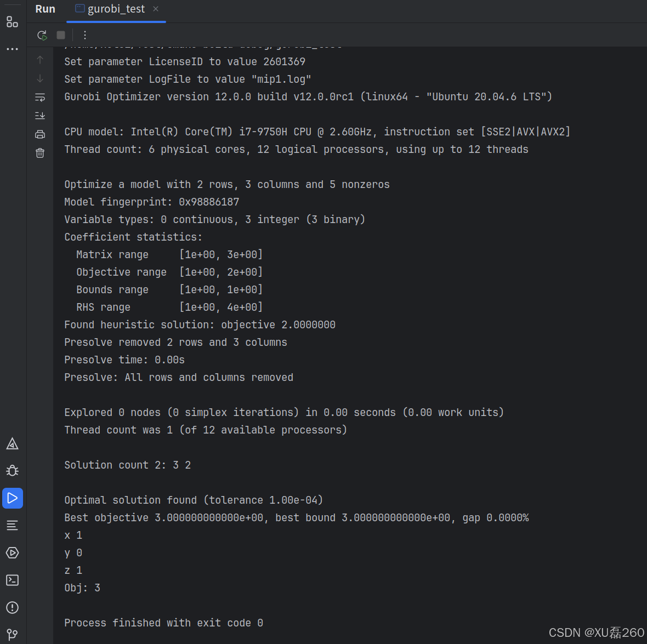Viewport: 647px width, 644px height.
Task: Open the run options kebab menu
Action: [x=84, y=35]
